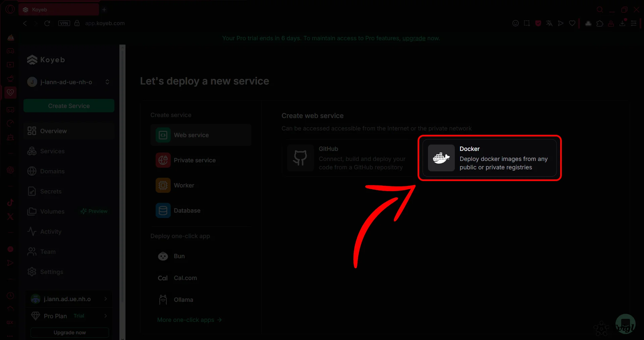This screenshot has width=644, height=340.
Task: Open Team page
Action: coord(69,252)
